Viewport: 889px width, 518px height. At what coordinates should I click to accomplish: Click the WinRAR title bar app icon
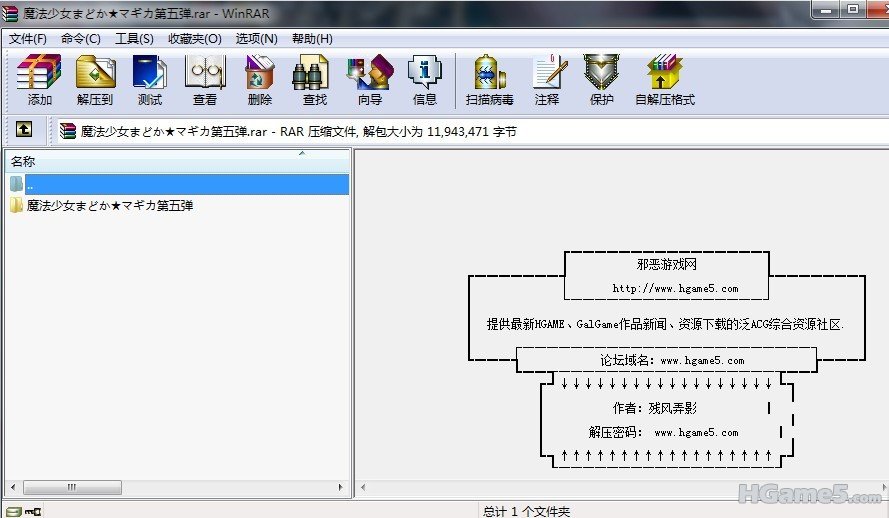(10, 12)
